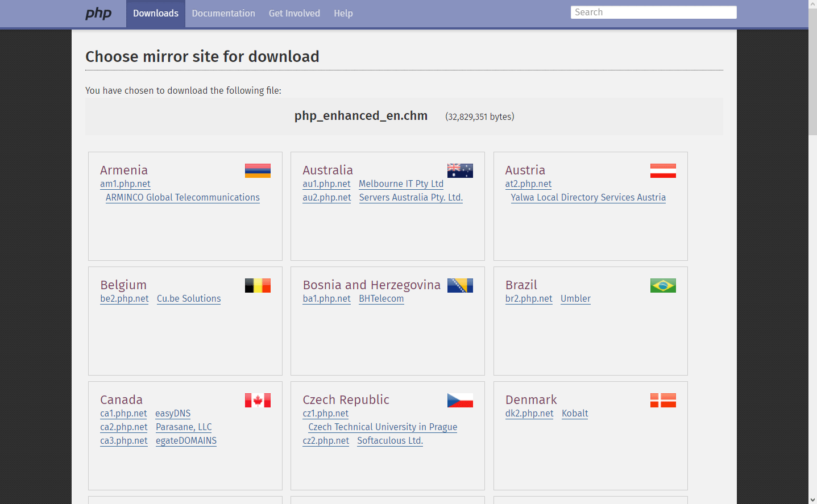Click the Brazil country heading
Image resolution: width=817 pixels, height=504 pixels.
[521, 285]
